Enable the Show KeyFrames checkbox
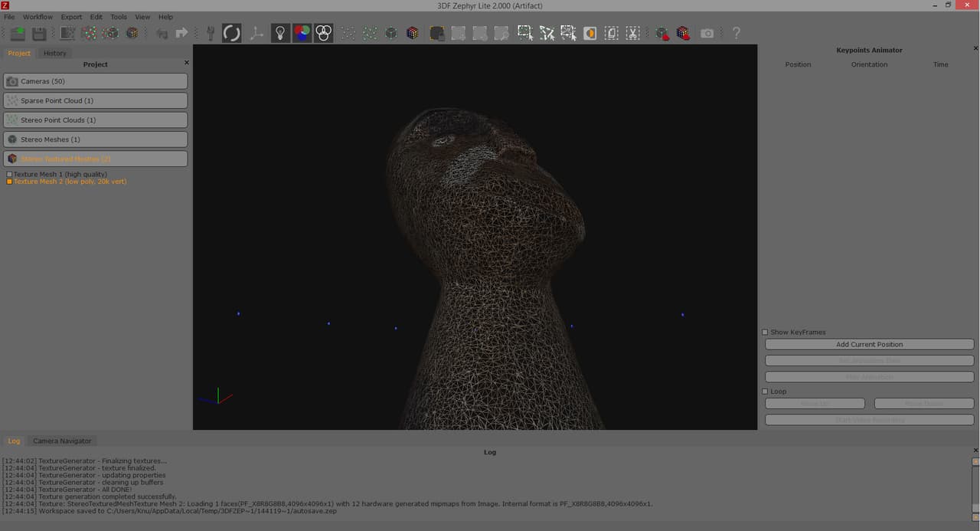 click(765, 333)
